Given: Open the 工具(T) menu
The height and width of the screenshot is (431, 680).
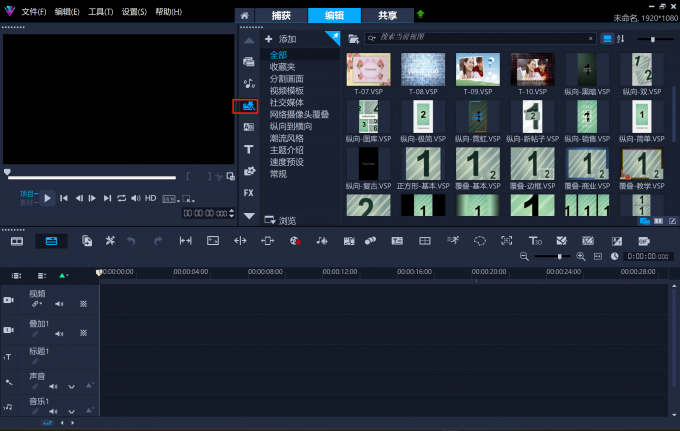Looking at the screenshot, I should click(101, 12).
